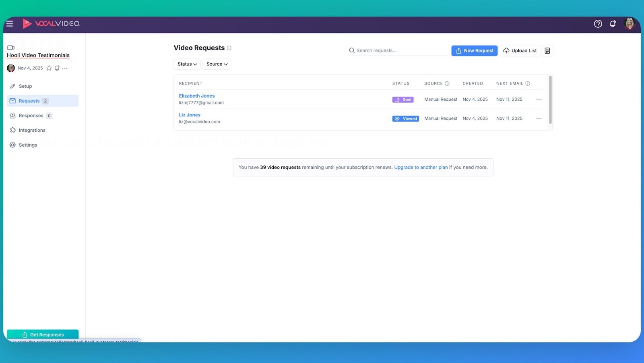Click the Get Responses button

pyautogui.click(x=43, y=335)
